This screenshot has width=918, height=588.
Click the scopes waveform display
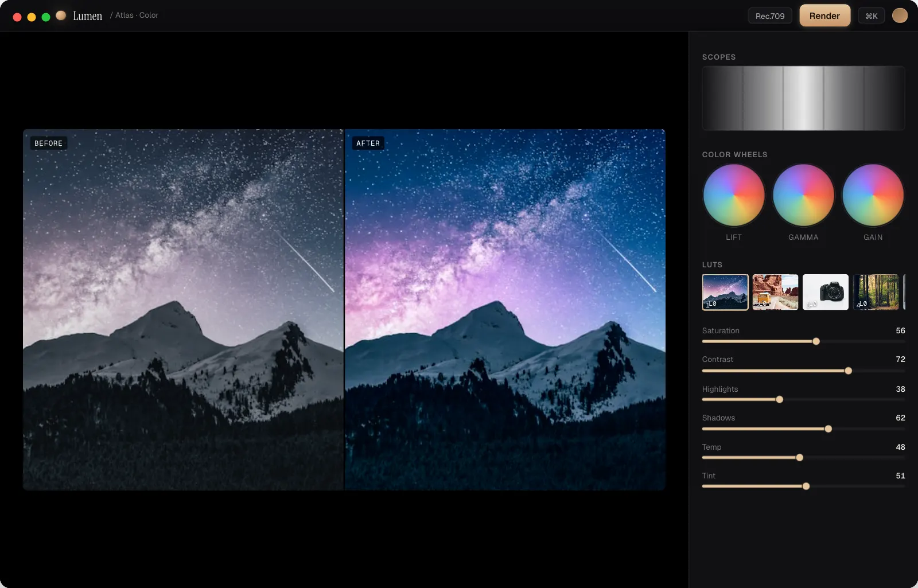click(x=803, y=98)
